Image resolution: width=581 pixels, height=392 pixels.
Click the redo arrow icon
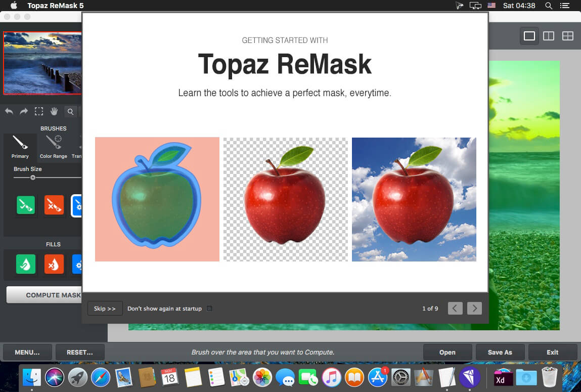(24, 111)
